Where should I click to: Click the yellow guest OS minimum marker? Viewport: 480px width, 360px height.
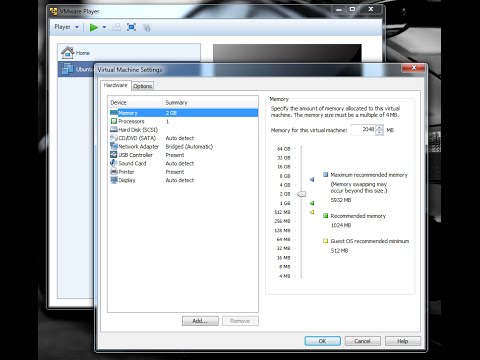point(312,212)
